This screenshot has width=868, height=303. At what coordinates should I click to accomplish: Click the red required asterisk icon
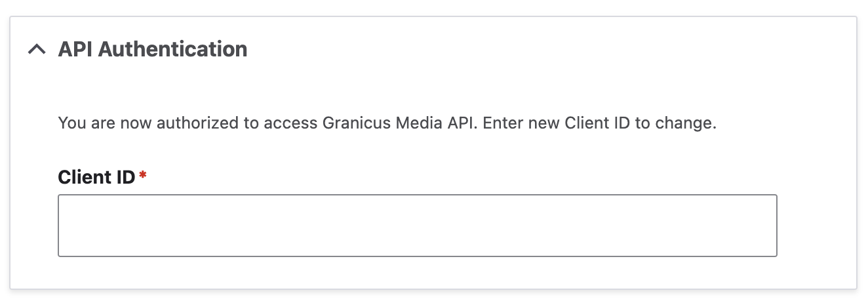142,176
